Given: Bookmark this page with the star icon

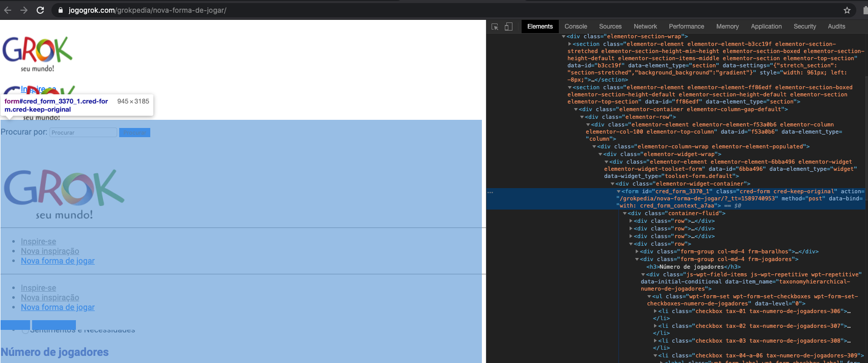Looking at the screenshot, I should pyautogui.click(x=847, y=10).
